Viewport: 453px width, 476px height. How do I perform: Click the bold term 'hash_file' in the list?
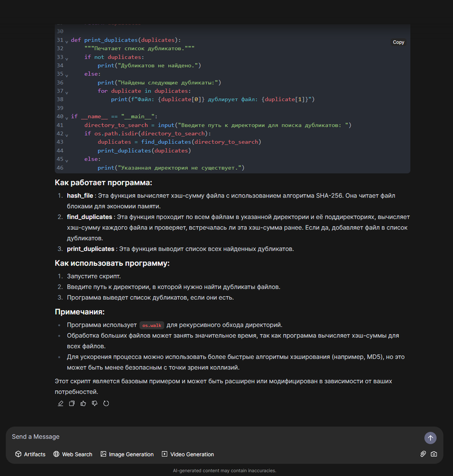[80, 196]
